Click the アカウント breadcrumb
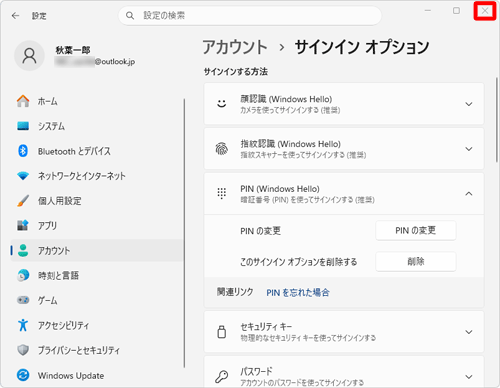500x388 pixels. (235, 47)
